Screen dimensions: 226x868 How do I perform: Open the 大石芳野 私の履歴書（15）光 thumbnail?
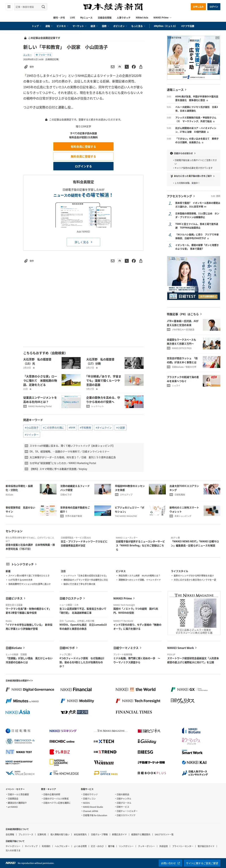[x=71, y=363]
